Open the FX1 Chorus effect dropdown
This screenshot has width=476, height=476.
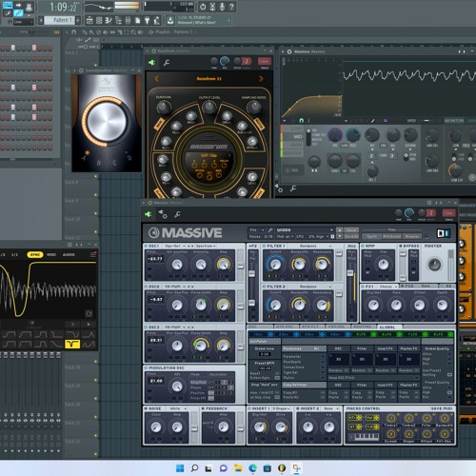[x=387, y=287]
